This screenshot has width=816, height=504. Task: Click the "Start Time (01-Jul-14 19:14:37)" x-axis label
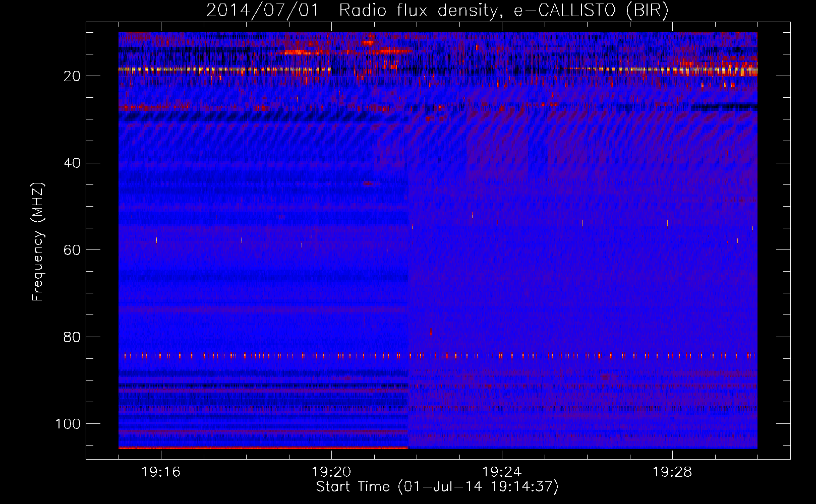(x=437, y=487)
